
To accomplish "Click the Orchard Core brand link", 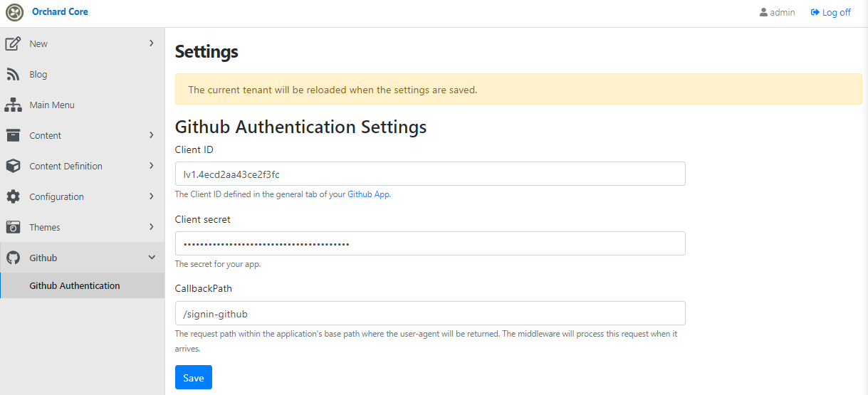I will [x=60, y=12].
